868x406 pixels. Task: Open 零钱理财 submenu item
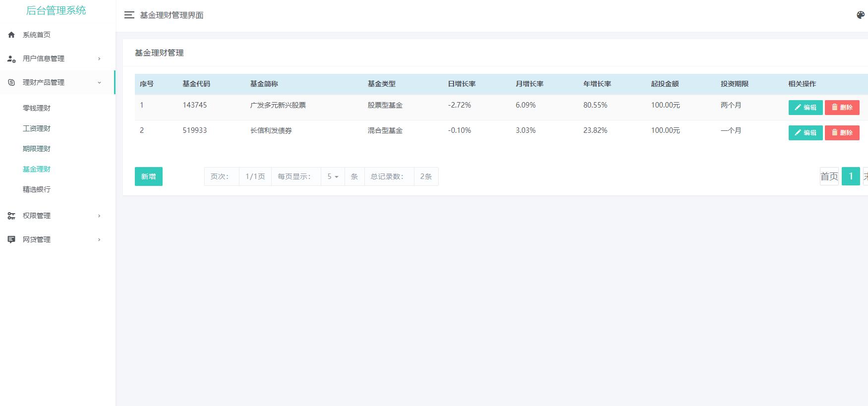[37, 108]
